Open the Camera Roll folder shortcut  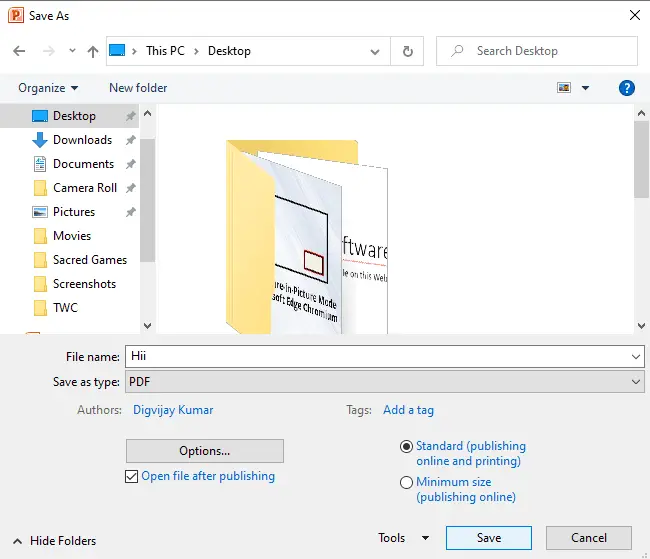(85, 188)
